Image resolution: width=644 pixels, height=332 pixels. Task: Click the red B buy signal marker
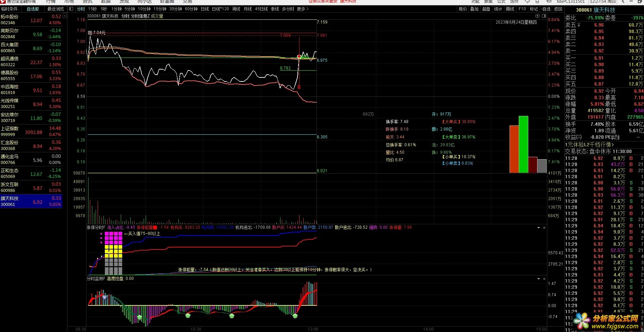pyautogui.click(x=299, y=87)
